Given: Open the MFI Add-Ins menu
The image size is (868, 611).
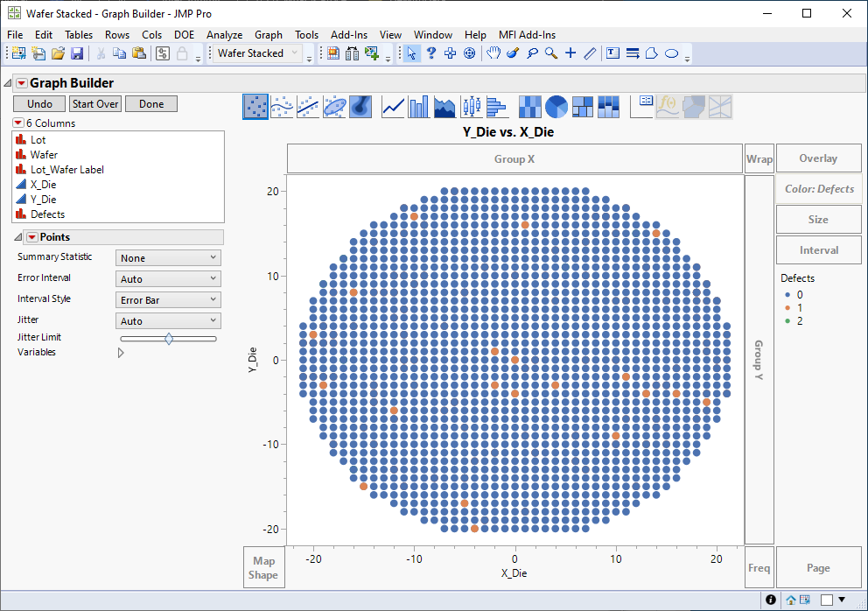Looking at the screenshot, I should tap(527, 34).
